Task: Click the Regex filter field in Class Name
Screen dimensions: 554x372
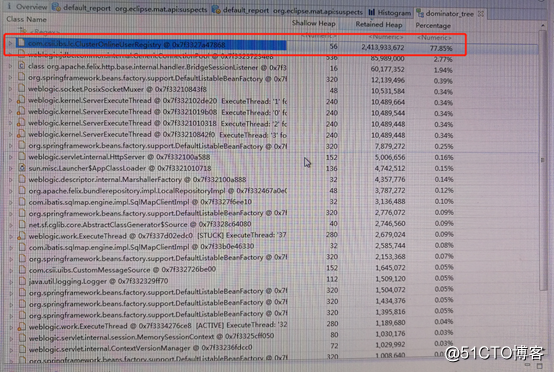Action: click(x=46, y=32)
